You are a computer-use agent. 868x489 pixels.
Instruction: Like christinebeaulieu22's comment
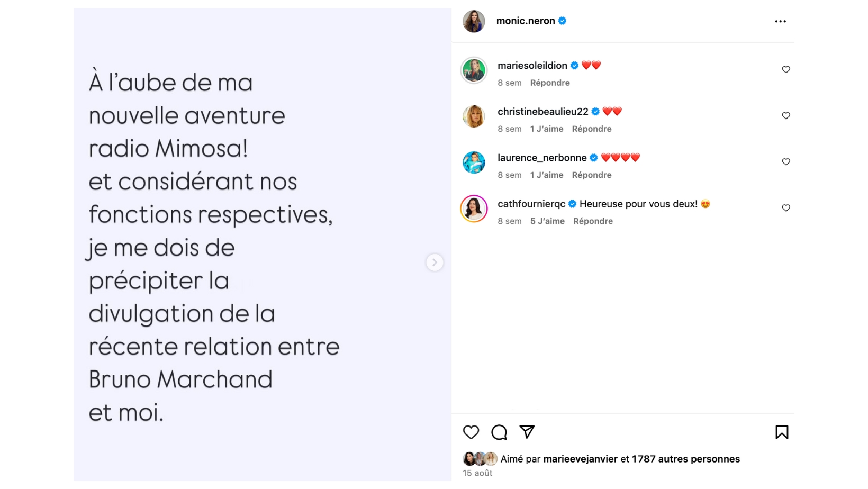click(785, 116)
